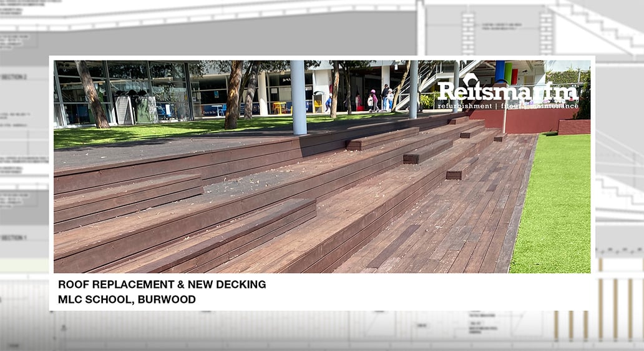
Task: Click the 'MLC SCHOOL, BURWOOD' caption
Action: tap(127, 300)
